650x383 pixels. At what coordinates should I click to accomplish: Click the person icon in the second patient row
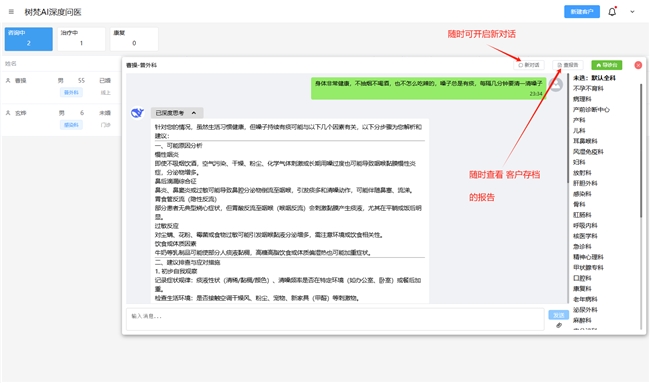(8, 113)
